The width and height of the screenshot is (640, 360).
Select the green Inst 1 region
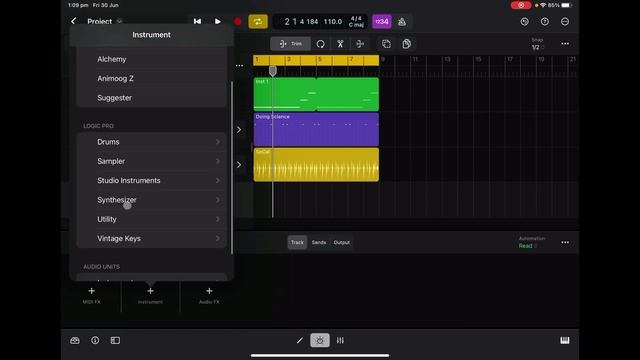coord(316,94)
